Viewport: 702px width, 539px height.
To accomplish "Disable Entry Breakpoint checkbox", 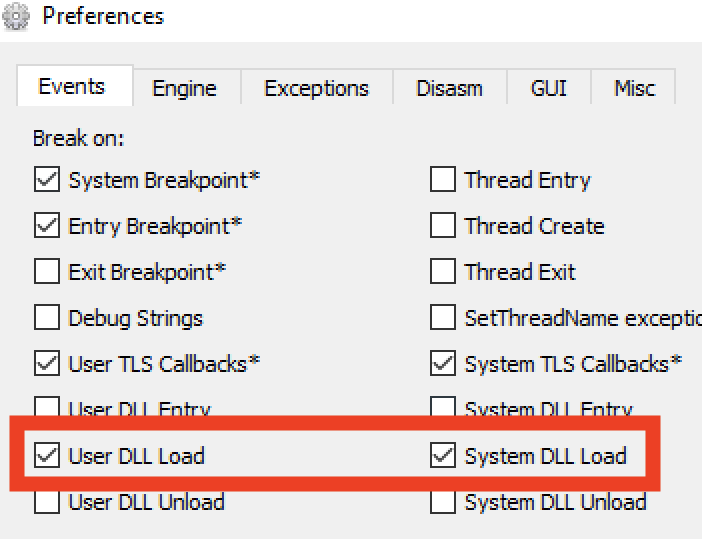I will tap(47, 226).
